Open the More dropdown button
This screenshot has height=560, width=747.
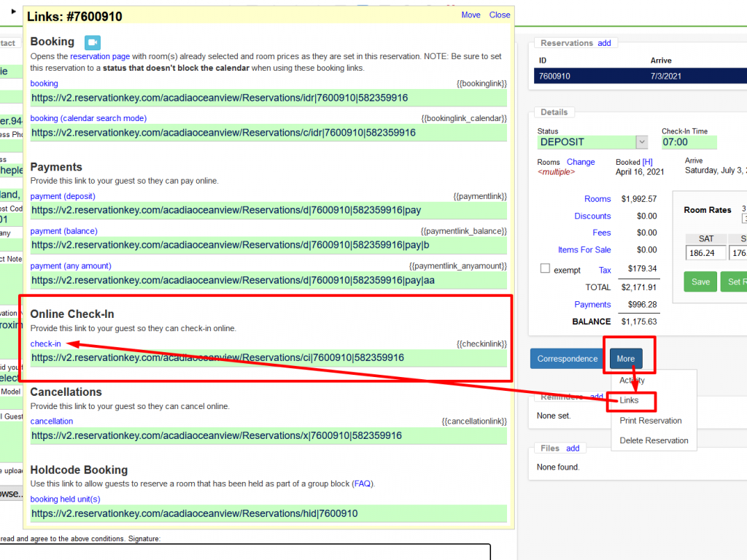tap(625, 359)
